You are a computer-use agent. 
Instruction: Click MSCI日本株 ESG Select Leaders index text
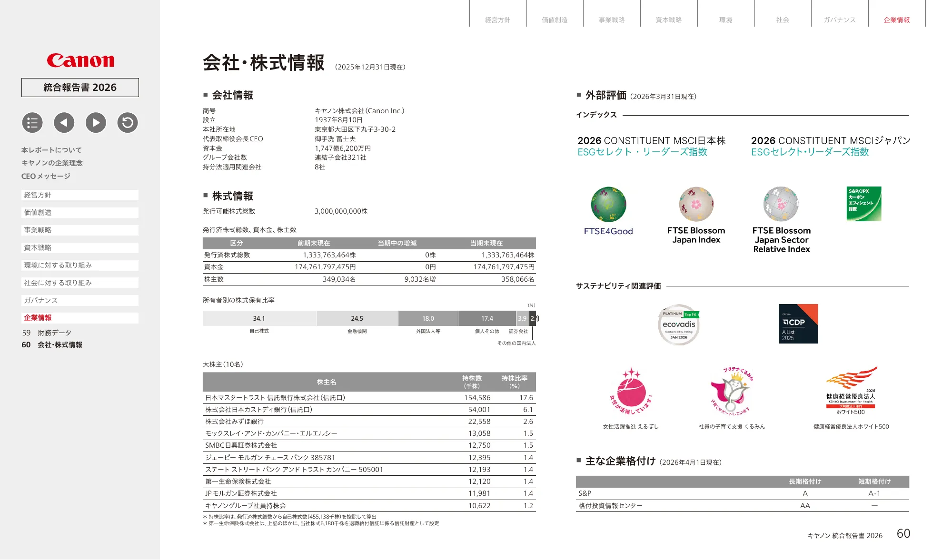click(651, 146)
